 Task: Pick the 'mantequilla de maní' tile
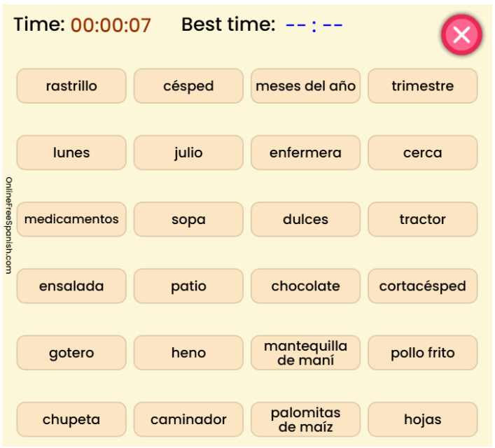(x=305, y=353)
